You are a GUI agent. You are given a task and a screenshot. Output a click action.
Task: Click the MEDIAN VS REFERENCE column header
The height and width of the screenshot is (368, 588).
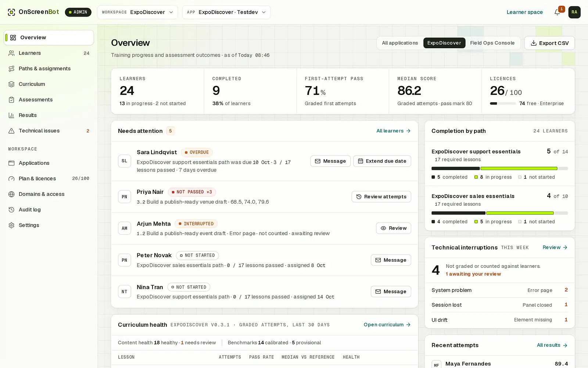pos(308,357)
